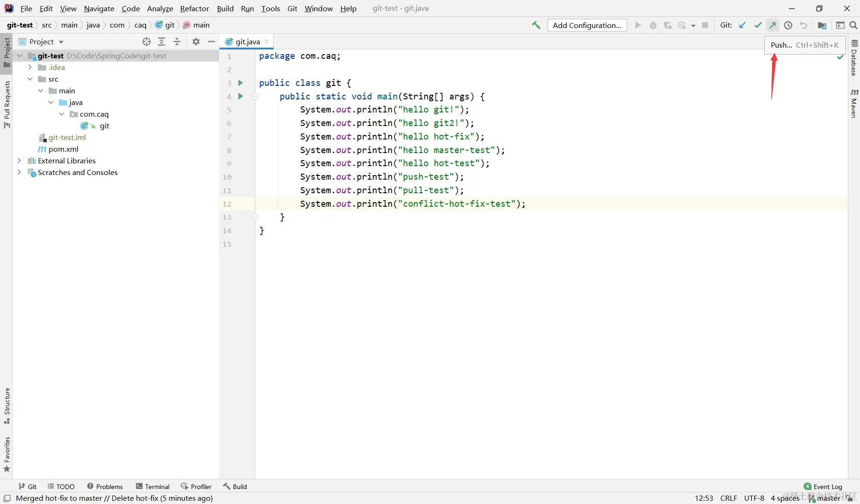Click the Build Project hammer icon
Screen dimensions: 860x504
pos(536,25)
